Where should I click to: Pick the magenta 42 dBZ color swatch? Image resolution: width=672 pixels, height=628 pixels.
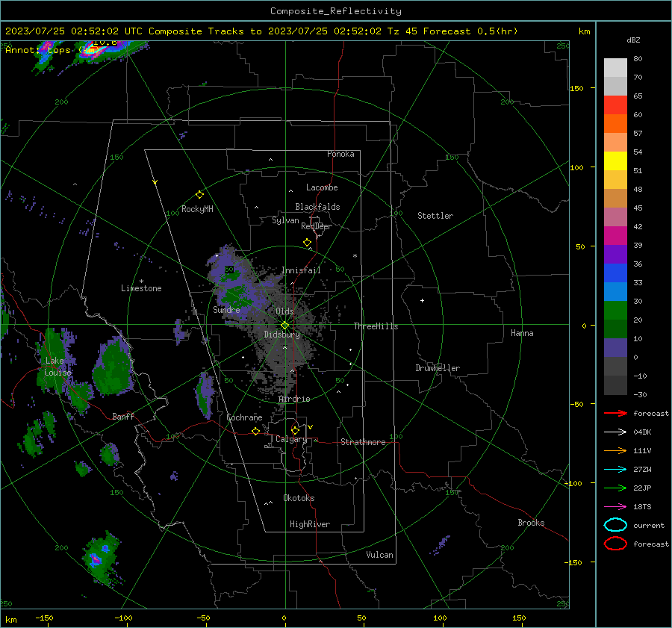click(615, 236)
